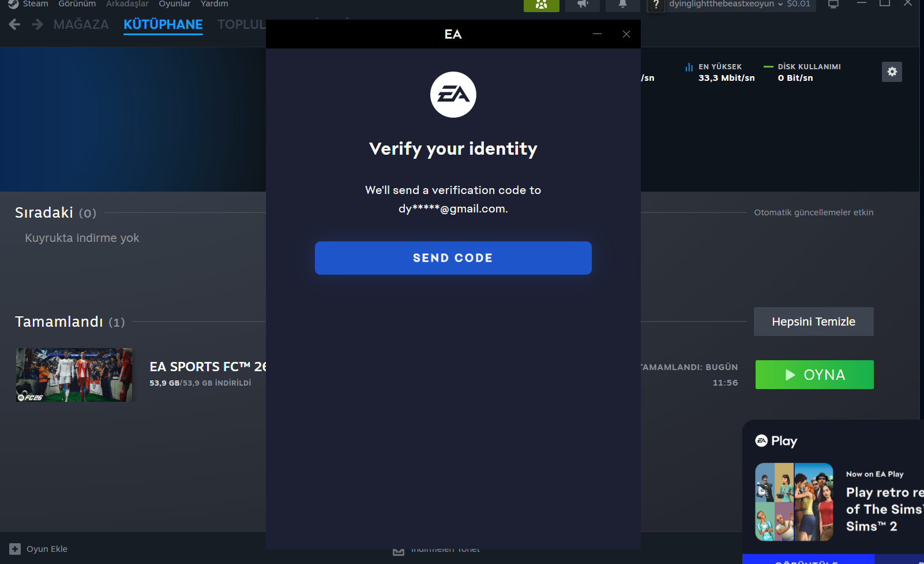Viewport: 924px width, 564px height.
Task: Open Steam notifications bell icon
Action: pyautogui.click(x=623, y=5)
